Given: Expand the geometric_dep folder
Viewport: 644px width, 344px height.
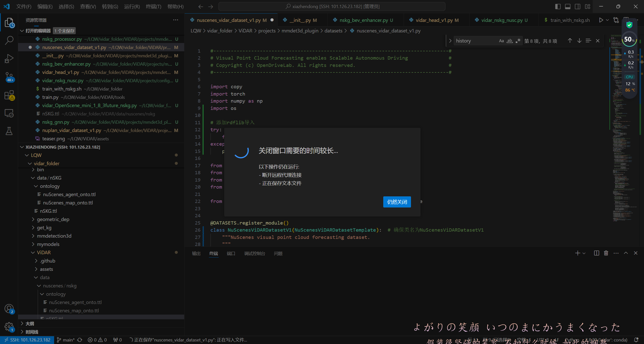Looking at the screenshot, I should tap(33, 220).
